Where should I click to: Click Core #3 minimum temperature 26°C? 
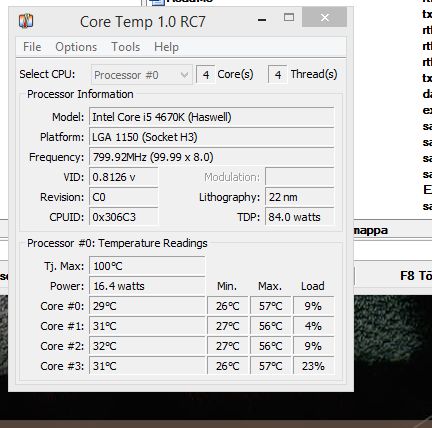pyautogui.click(x=228, y=366)
